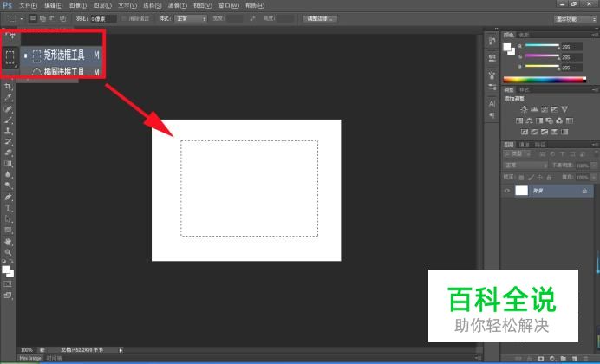This screenshot has height=364, width=600.
Task: Toggle lock position in Layers panel
Action: tap(540, 178)
